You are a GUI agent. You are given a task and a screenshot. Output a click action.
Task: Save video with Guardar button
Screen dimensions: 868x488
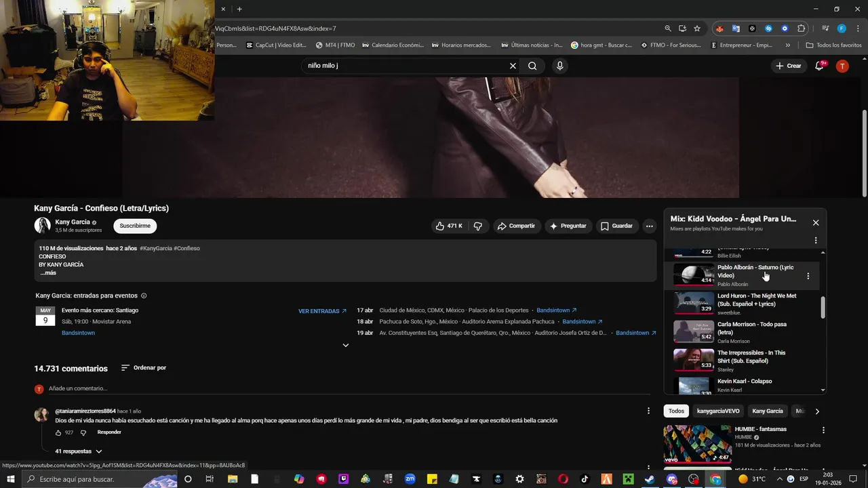616,226
